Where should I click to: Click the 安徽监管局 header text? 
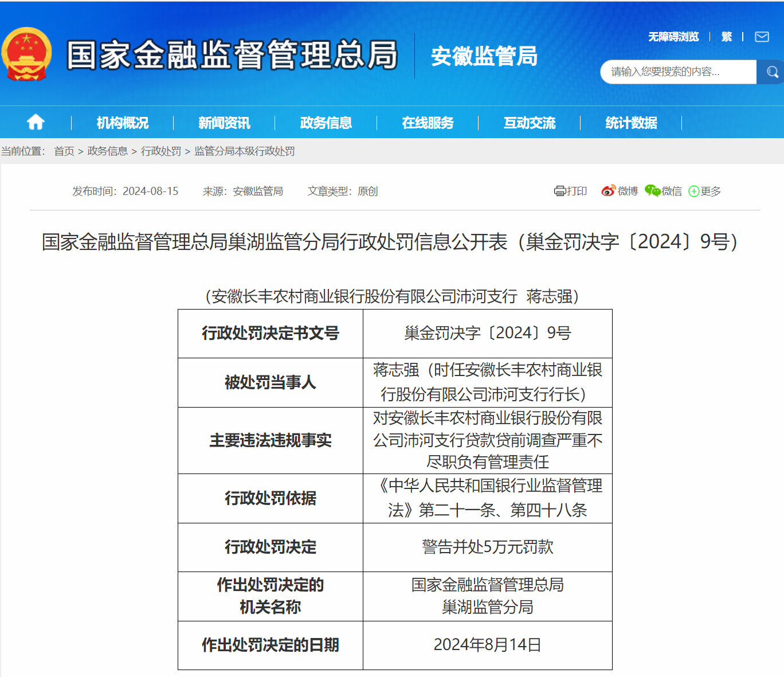click(x=484, y=56)
